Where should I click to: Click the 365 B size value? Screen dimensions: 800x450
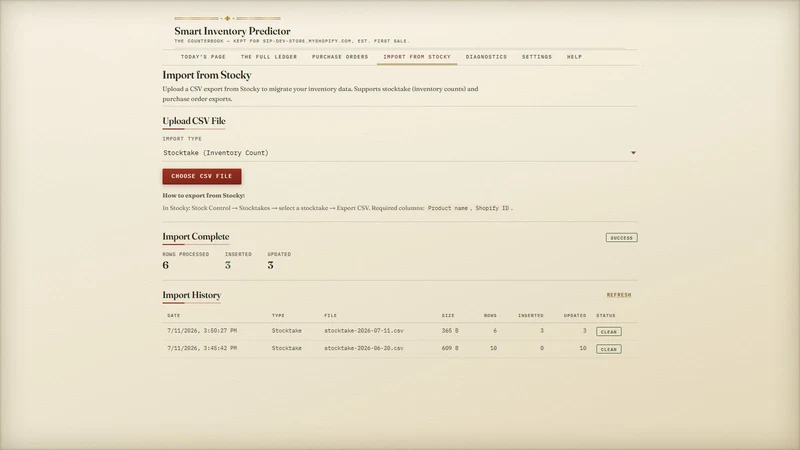click(x=450, y=331)
